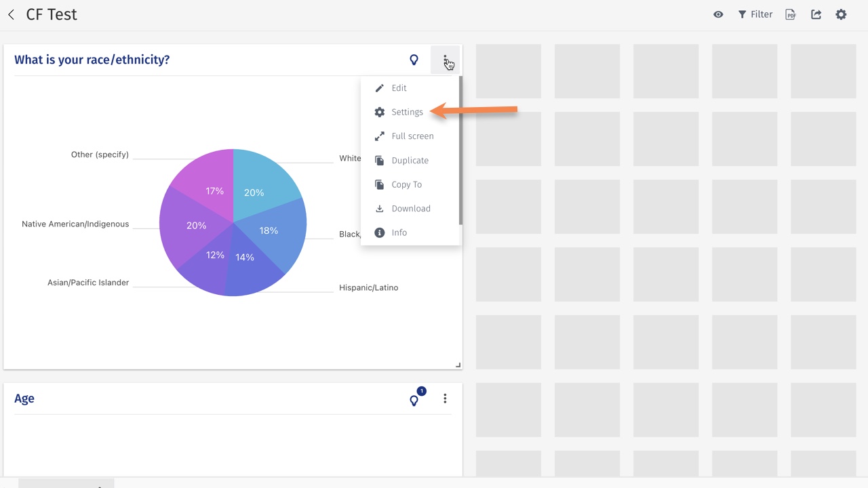Open the Filter options

coord(755,14)
